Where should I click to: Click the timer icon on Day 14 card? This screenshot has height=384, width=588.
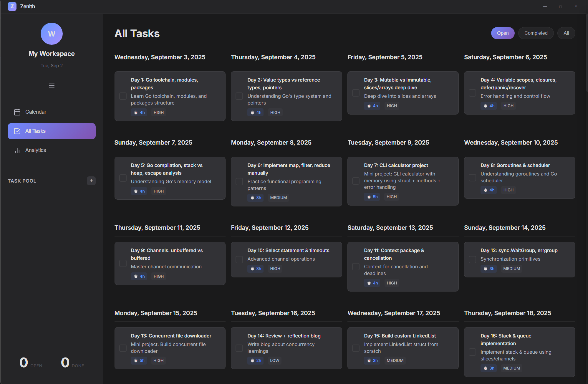[252, 360]
